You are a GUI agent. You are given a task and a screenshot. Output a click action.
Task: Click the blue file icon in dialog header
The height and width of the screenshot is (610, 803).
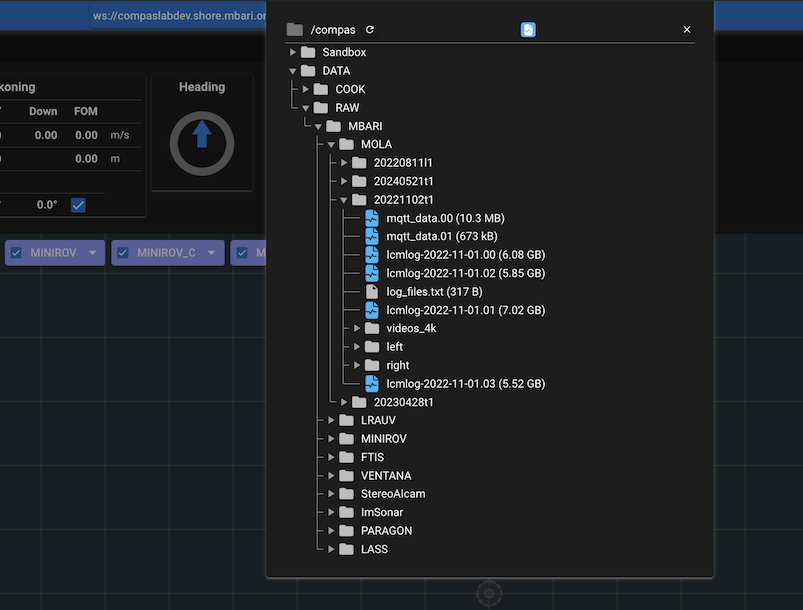(x=528, y=30)
